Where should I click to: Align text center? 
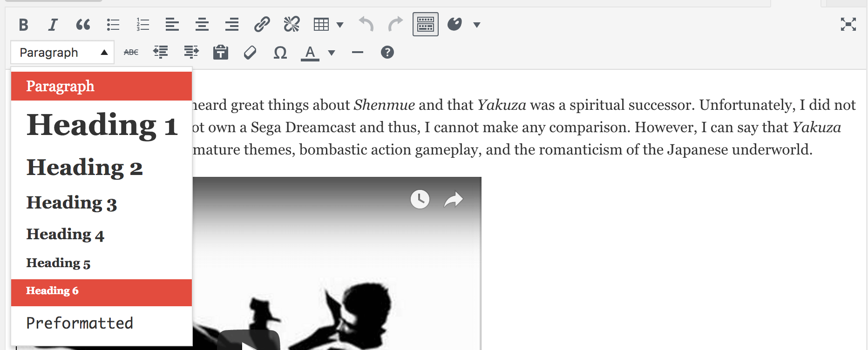point(202,24)
